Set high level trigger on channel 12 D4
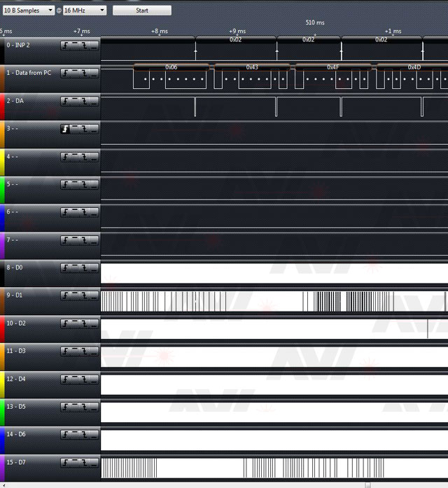The image size is (448, 488). point(75,379)
